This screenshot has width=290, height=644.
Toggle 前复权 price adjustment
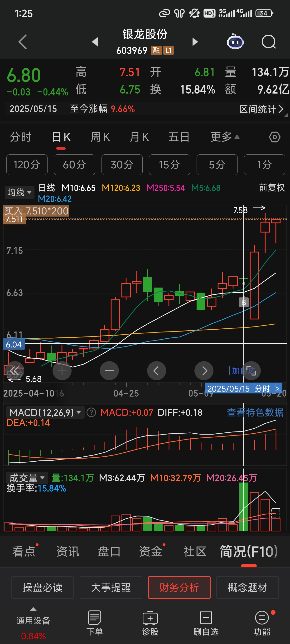(x=272, y=188)
